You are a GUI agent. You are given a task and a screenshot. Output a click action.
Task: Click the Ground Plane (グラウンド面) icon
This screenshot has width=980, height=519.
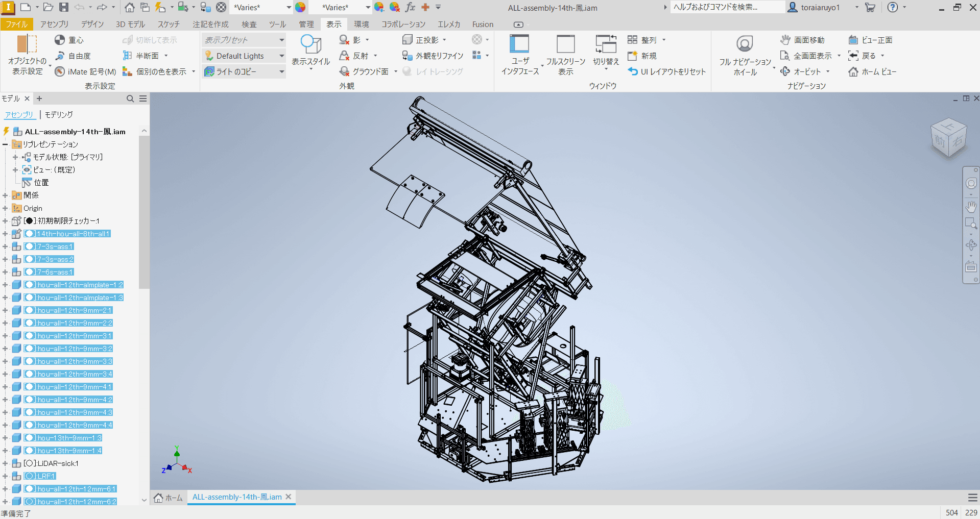(345, 71)
